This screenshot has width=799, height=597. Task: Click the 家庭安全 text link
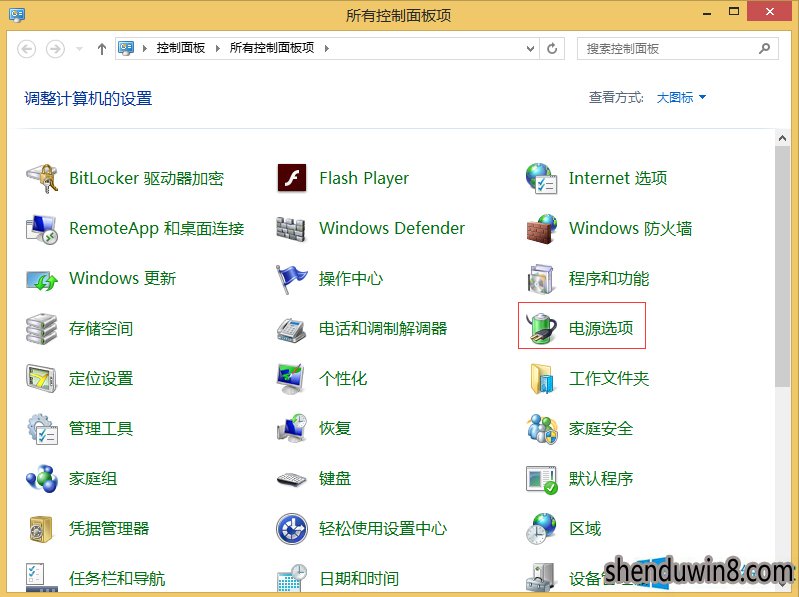click(601, 428)
